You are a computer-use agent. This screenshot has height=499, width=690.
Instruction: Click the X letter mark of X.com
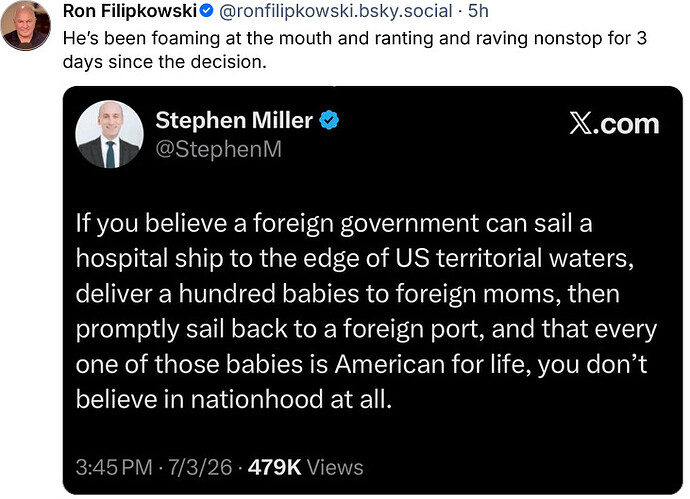click(583, 124)
